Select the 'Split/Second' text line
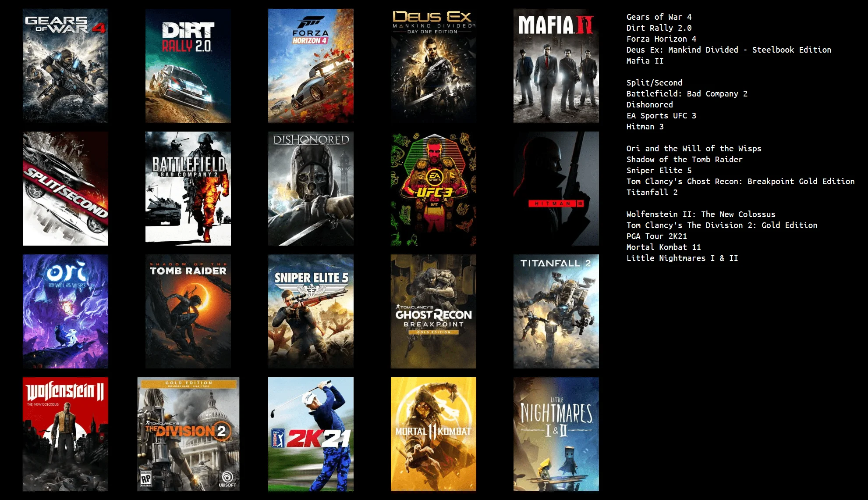The width and height of the screenshot is (868, 500). click(654, 83)
